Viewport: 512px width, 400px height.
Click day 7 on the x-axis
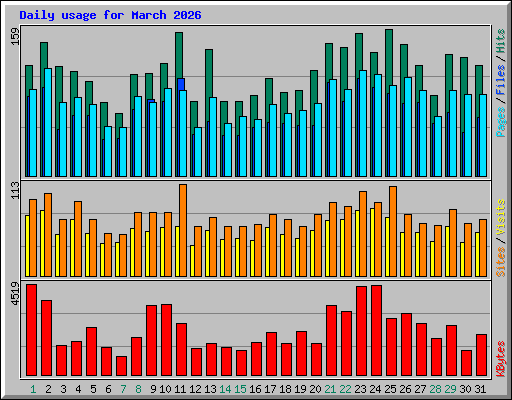pos(123,389)
